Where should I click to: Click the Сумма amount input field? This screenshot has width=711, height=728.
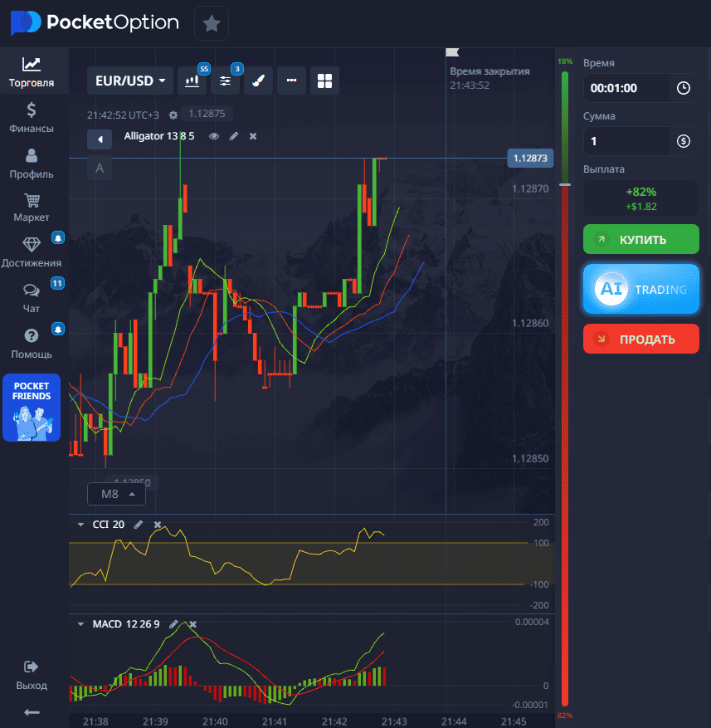tap(626, 141)
